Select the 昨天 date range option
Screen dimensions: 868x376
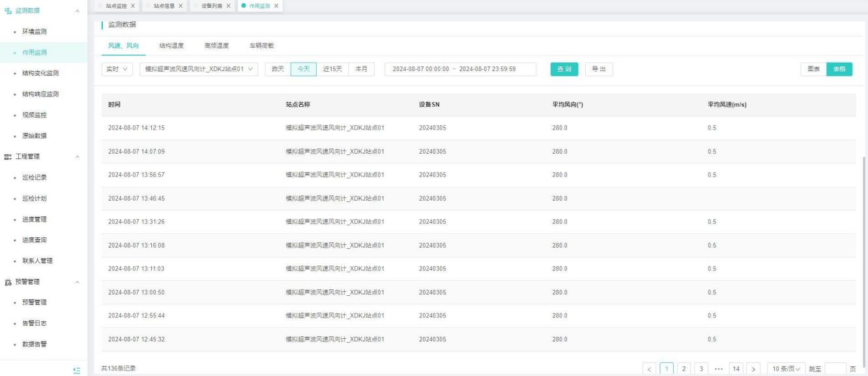pyautogui.click(x=278, y=69)
